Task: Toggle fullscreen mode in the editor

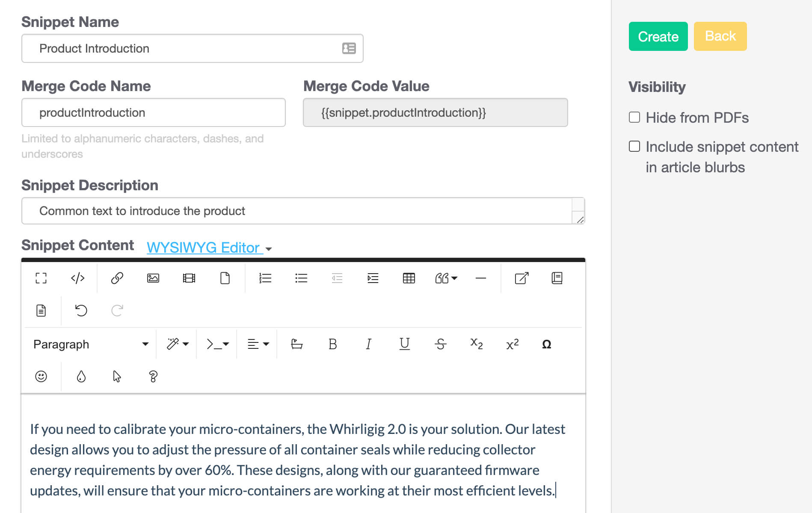Action: (41, 278)
